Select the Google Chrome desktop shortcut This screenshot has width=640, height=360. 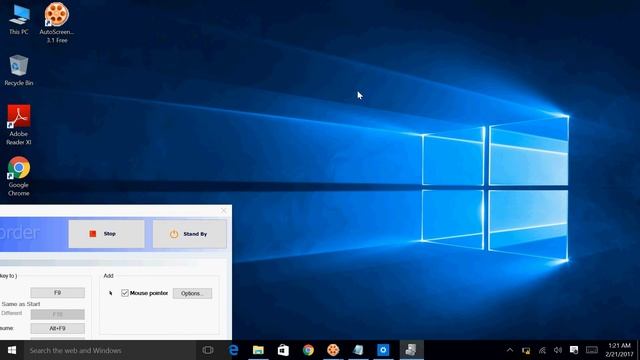coord(19,176)
